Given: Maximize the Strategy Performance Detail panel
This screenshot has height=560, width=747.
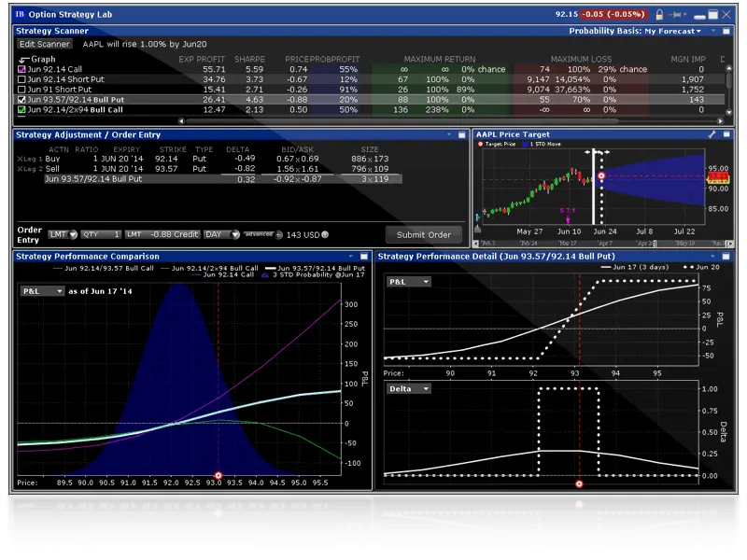Looking at the screenshot, I should (726, 257).
